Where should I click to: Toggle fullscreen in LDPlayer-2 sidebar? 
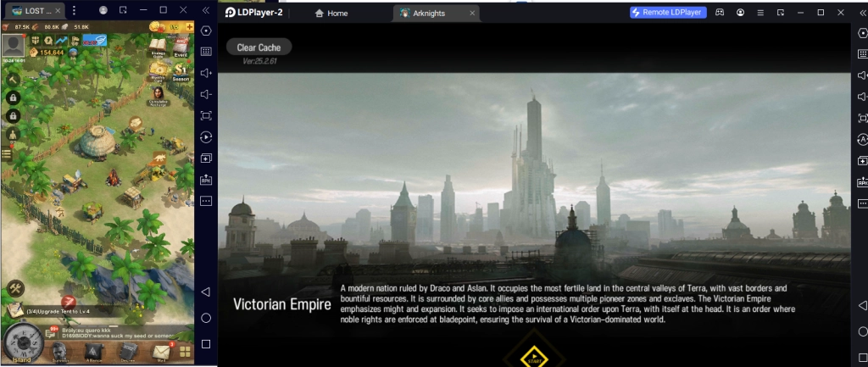pos(862,118)
